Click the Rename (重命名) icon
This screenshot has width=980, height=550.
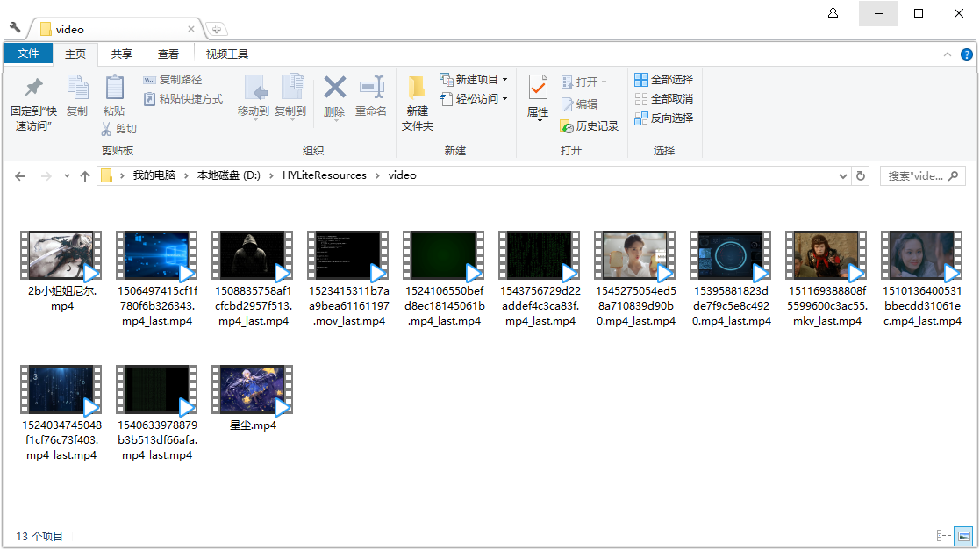[371, 88]
